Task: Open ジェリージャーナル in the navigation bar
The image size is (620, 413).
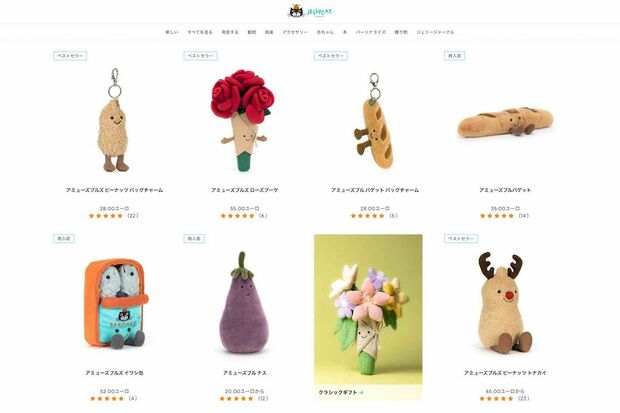Action: pyautogui.click(x=435, y=32)
